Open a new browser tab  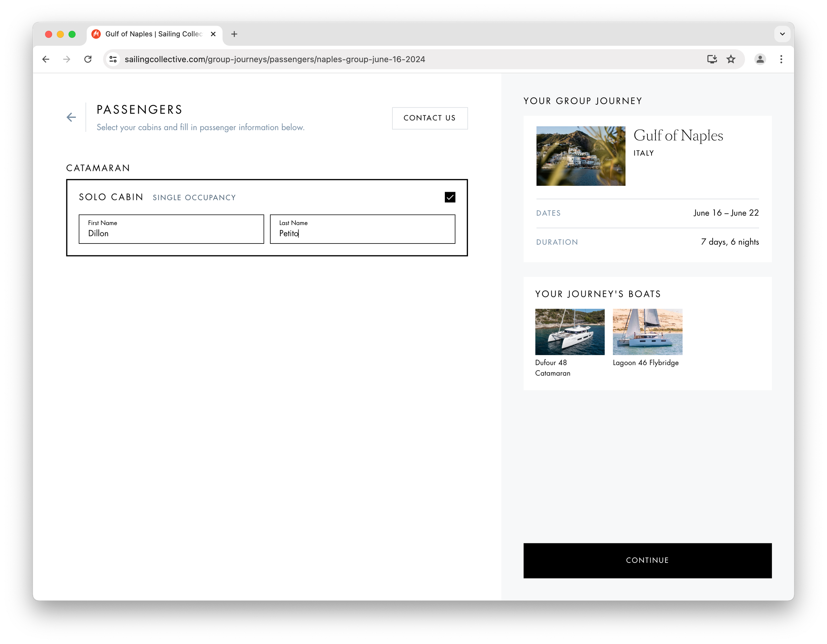coord(234,34)
